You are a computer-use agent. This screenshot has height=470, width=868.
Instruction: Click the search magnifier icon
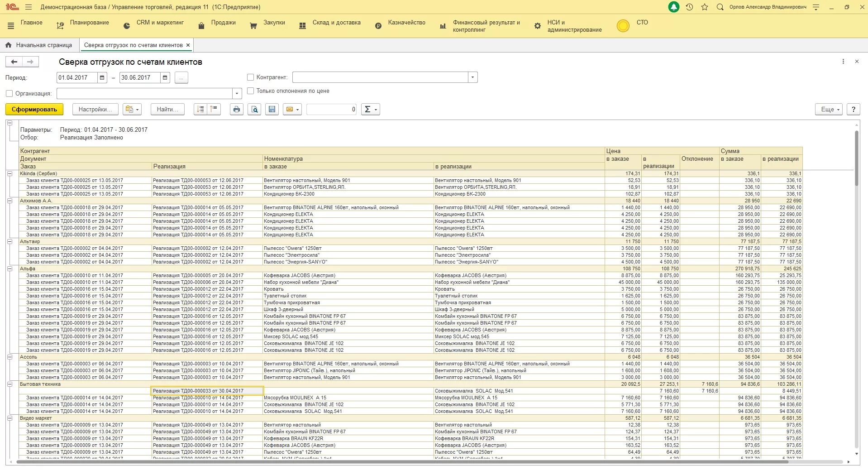pyautogui.click(x=720, y=7)
